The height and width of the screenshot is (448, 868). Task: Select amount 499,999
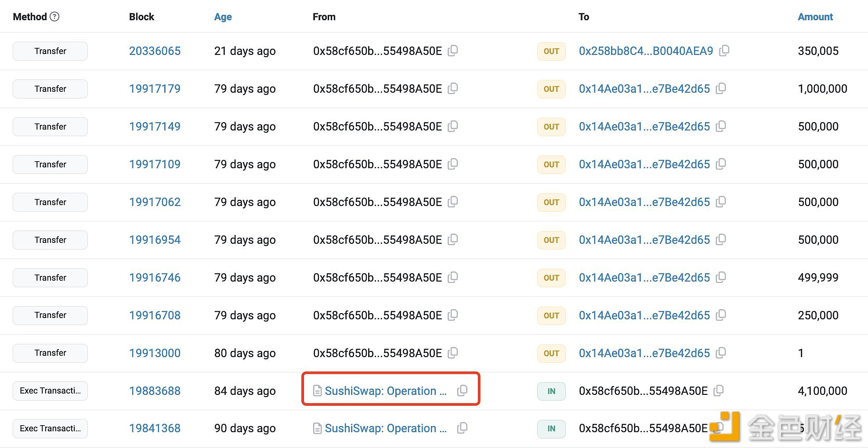[818, 278]
